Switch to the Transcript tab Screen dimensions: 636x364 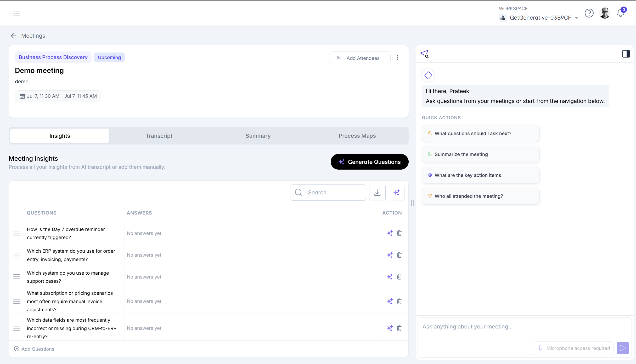[x=159, y=136]
